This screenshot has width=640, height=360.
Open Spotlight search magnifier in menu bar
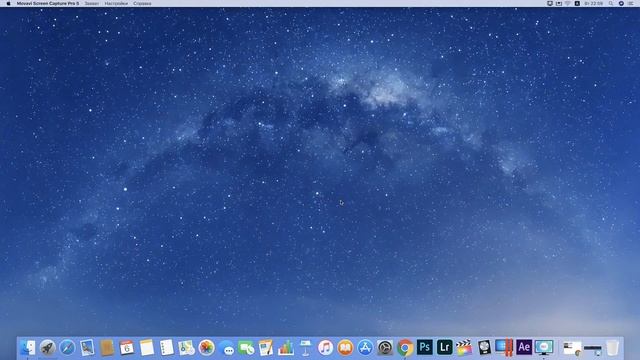611,3
